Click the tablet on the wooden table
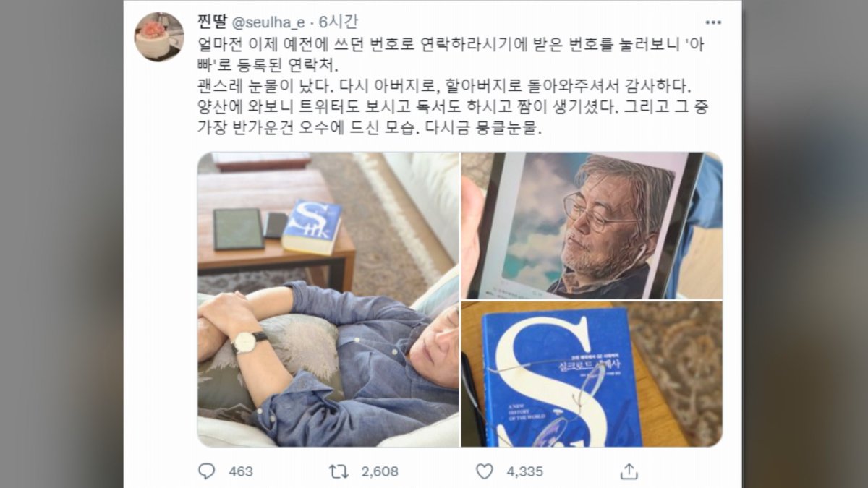 [239, 229]
